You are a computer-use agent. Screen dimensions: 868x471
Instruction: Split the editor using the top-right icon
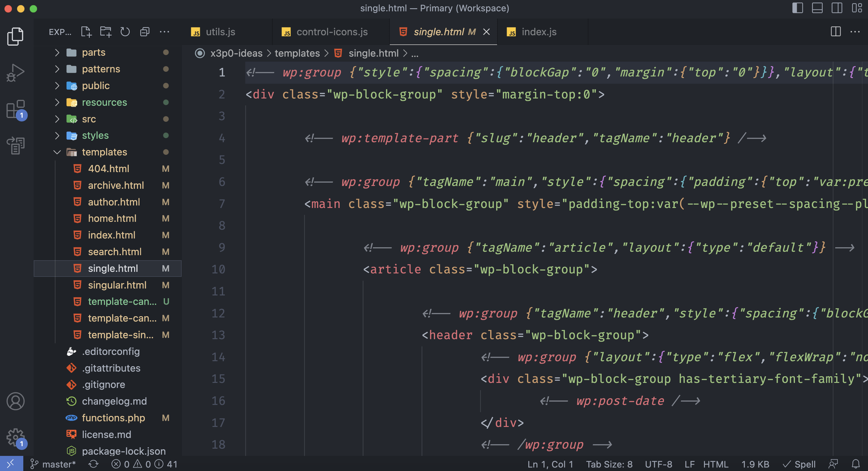click(835, 32)
